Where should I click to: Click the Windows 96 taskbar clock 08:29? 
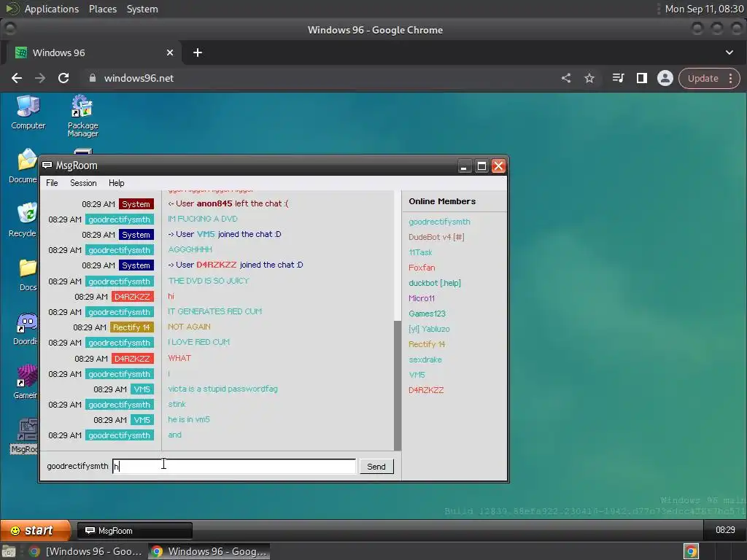725,530
